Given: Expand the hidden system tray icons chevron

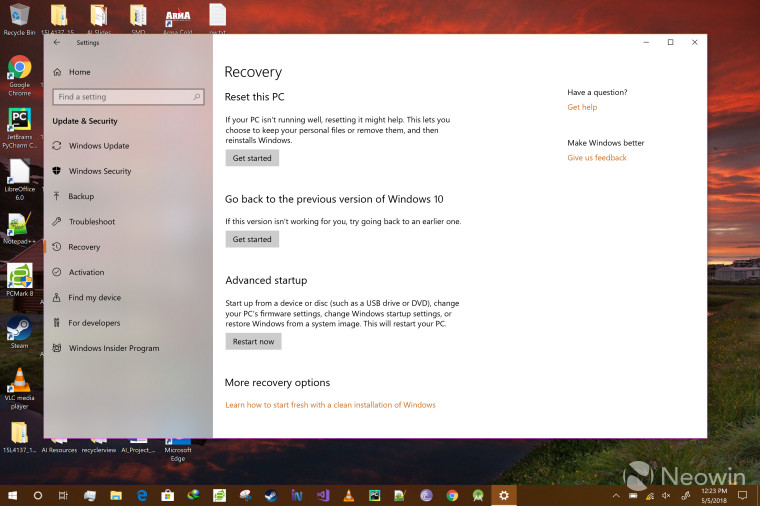Looking at the screenshot, I should pos(616,495).
